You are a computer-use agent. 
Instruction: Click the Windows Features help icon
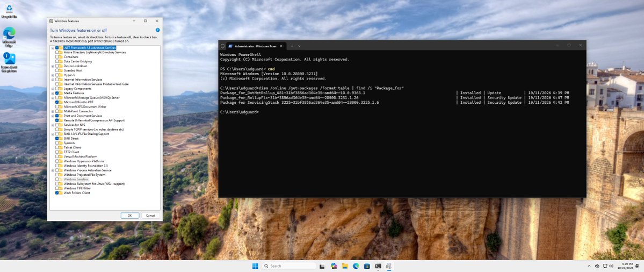[x=158, y=30]
